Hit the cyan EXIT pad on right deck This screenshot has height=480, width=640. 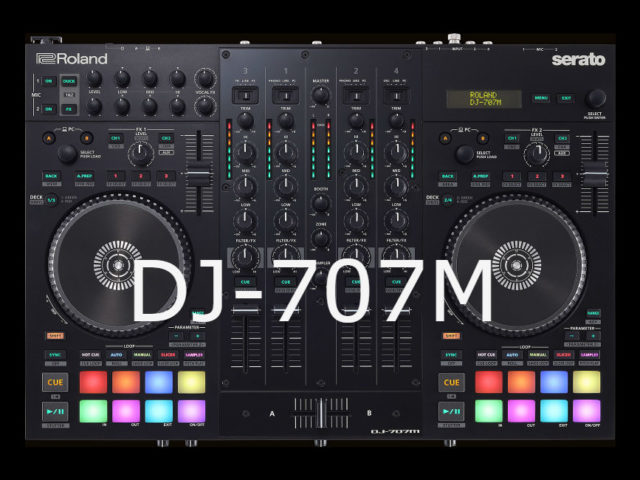[x=554, y=411]
